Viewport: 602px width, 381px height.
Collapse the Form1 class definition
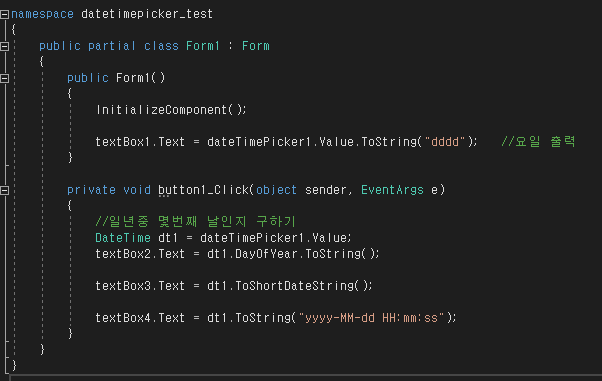tap(5, 46)
